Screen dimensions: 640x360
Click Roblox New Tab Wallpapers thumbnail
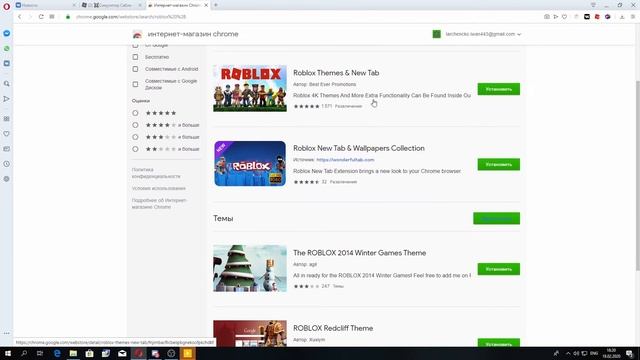tap(250, 164)
